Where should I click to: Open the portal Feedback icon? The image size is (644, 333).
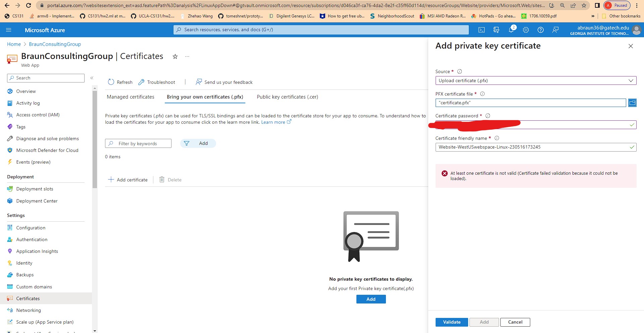555,30
